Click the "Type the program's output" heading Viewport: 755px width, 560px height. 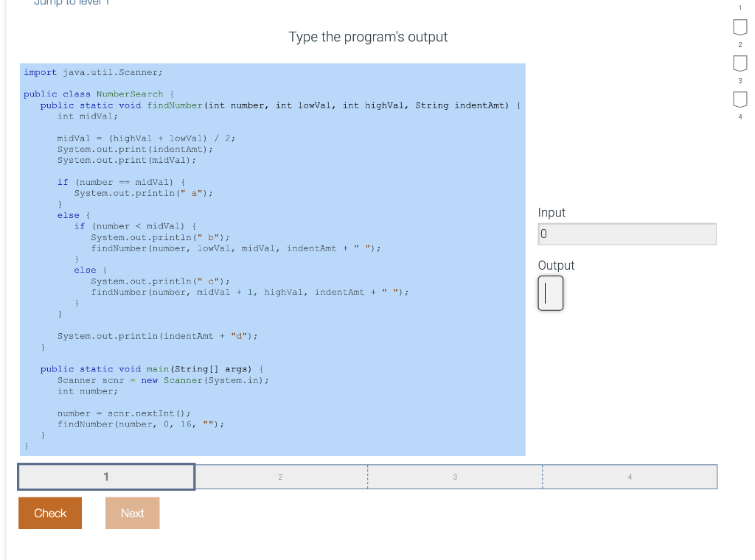[x=368, y=37]
